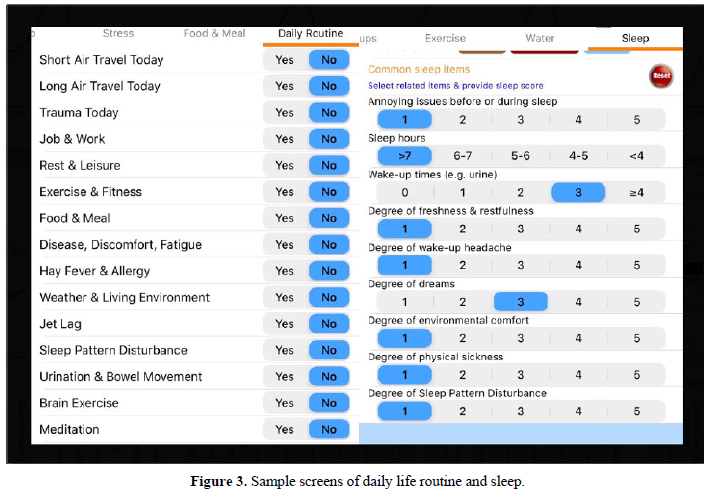Open the Food & Meal tab
The height and width of the screenshot is (493, 713).
(x=214, y=34)
